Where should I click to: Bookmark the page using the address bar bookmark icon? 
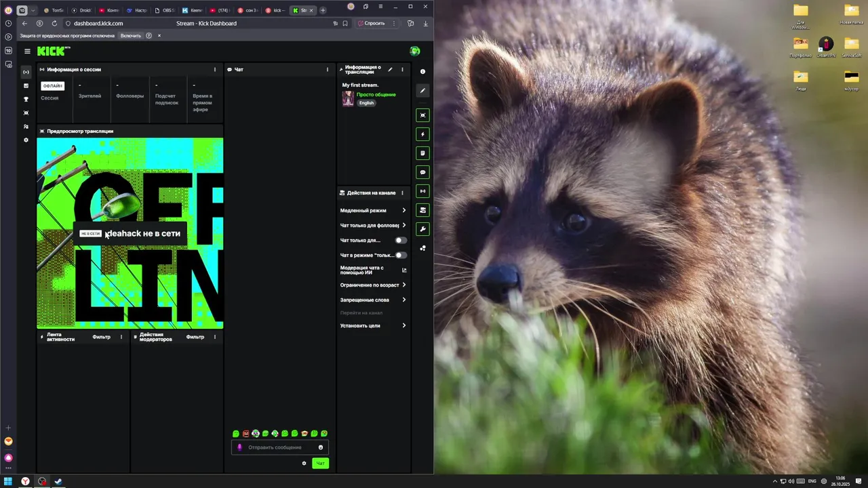(345, 23)
